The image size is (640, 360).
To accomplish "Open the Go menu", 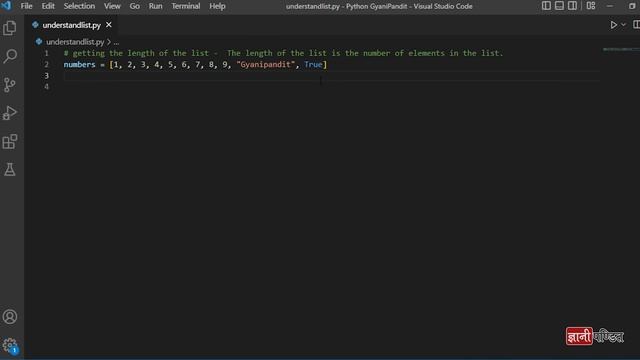I will click(134, 6).
